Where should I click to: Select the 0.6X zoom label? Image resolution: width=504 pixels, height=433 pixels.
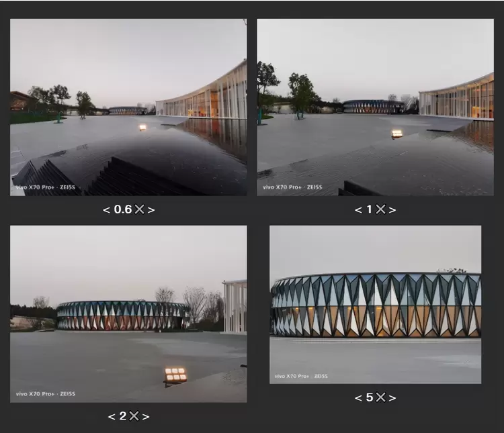(x=128, y=210)
